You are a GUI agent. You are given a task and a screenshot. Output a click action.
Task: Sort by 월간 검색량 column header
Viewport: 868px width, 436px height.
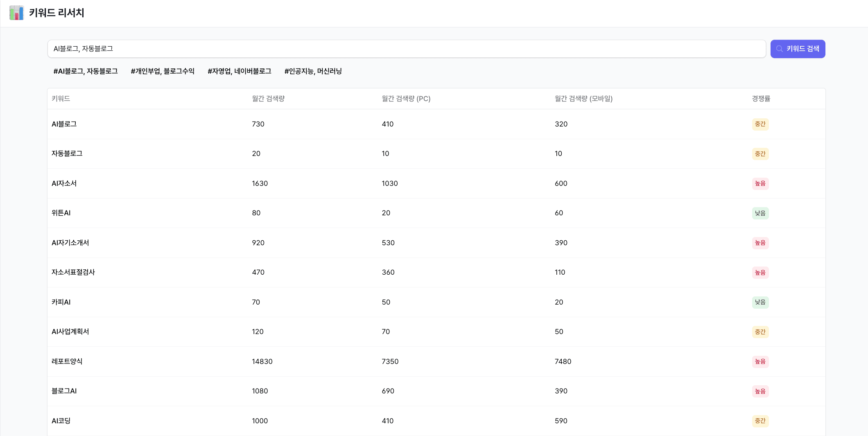coord(268,99)
